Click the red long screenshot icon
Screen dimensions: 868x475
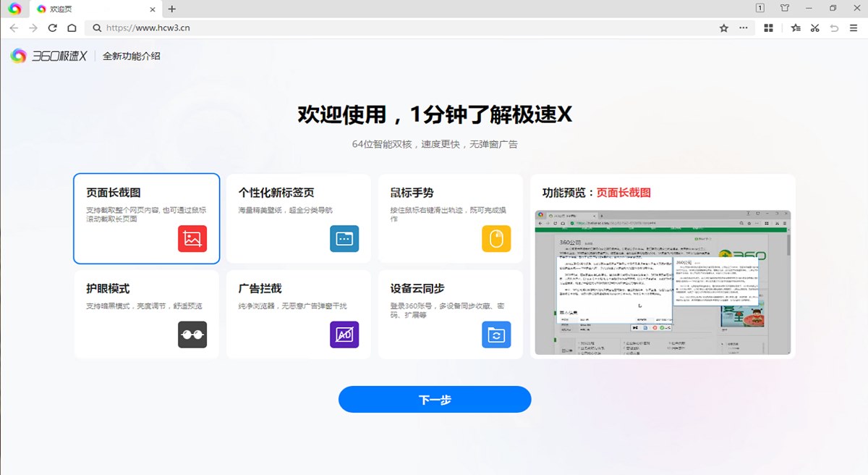(x=192, y=238)
